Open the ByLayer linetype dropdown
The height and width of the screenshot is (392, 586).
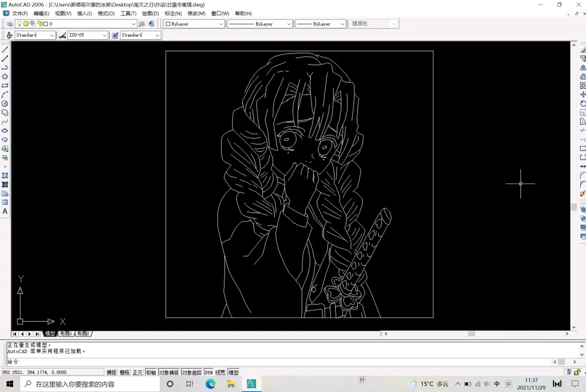pos(289,24)
